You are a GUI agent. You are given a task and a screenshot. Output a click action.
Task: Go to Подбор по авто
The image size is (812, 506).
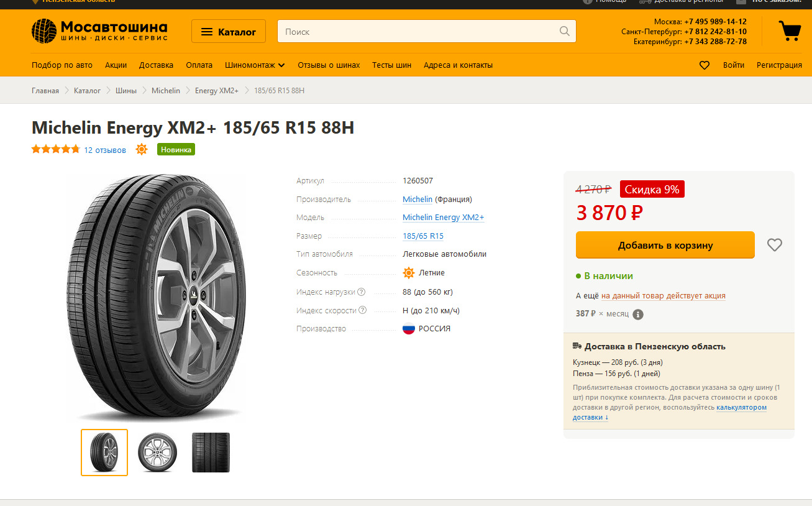62,65
